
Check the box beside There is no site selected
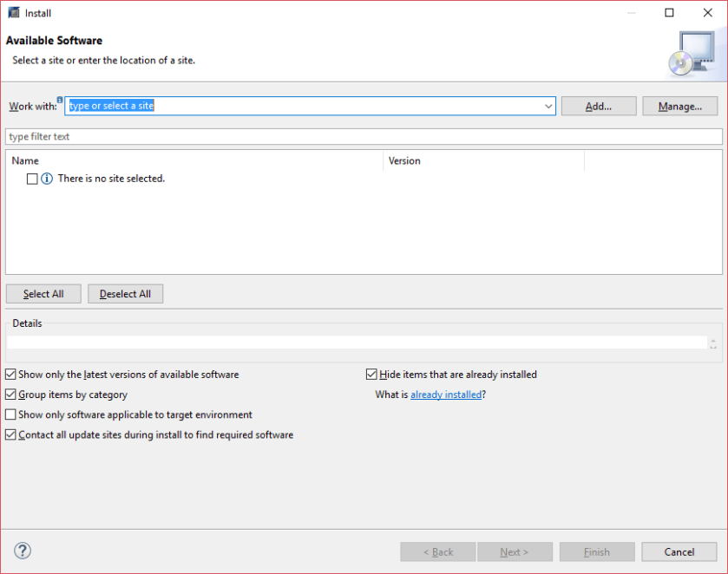click(x=32, y=179)
